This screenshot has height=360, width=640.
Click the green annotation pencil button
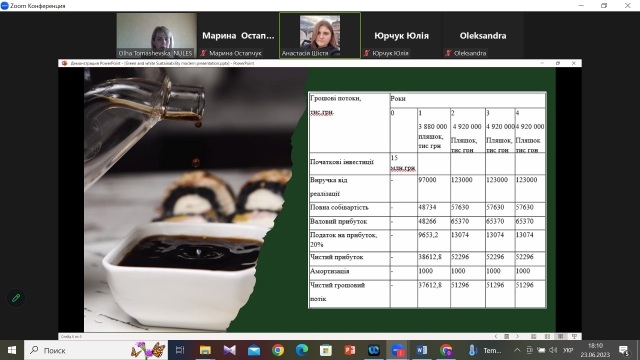point(16,298)
